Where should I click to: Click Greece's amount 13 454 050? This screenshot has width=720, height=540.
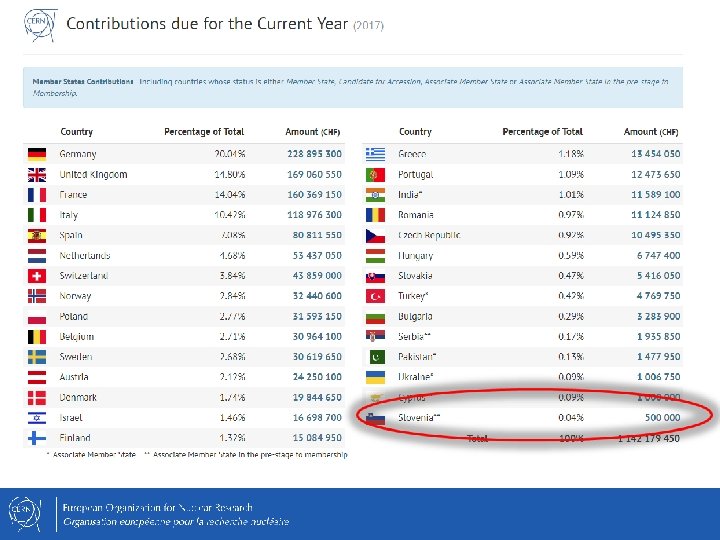pyautogui.click(x=656, y=154)
